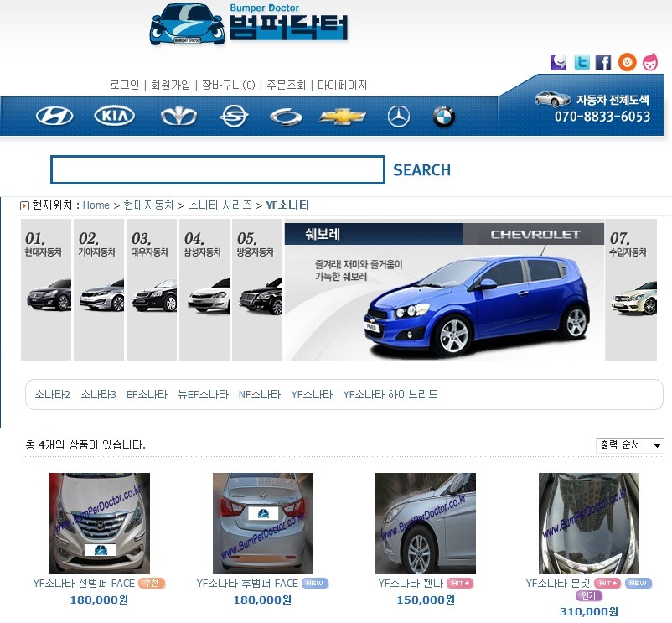Select the 01. 현대자동차 banner panel
The image size is (672, 623).
[46, 290]
